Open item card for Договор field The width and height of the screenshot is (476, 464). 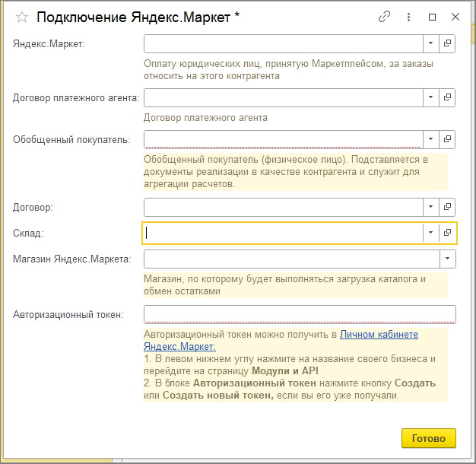[447, 207]
